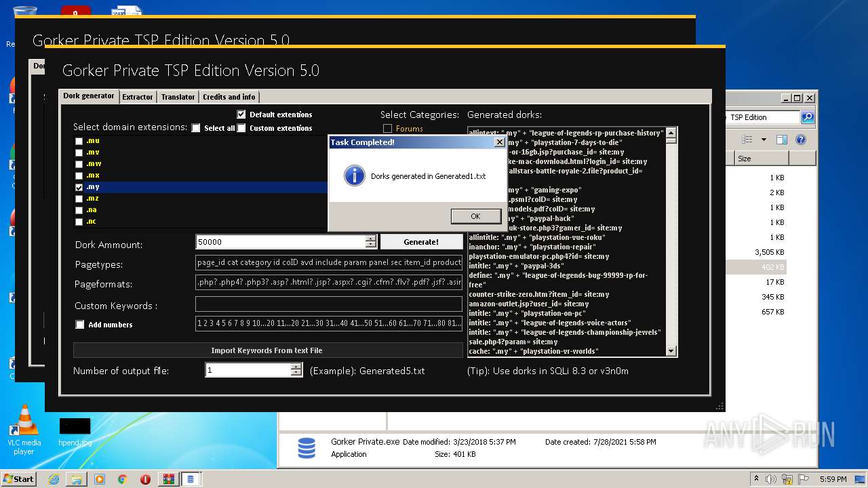Viewport: 868px width, 488px height.
Task: Toggle the Default extentions checkbox
Action: coord(241,115)
